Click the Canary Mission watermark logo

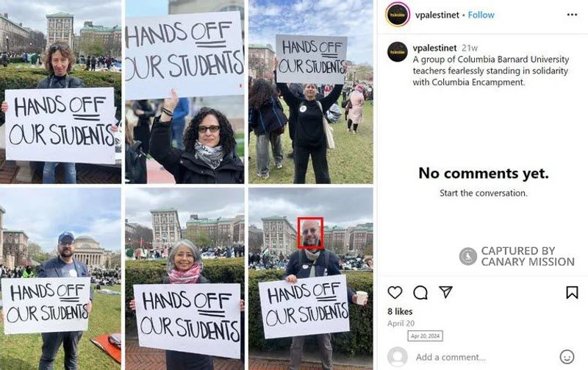click(x=467, y=256)
